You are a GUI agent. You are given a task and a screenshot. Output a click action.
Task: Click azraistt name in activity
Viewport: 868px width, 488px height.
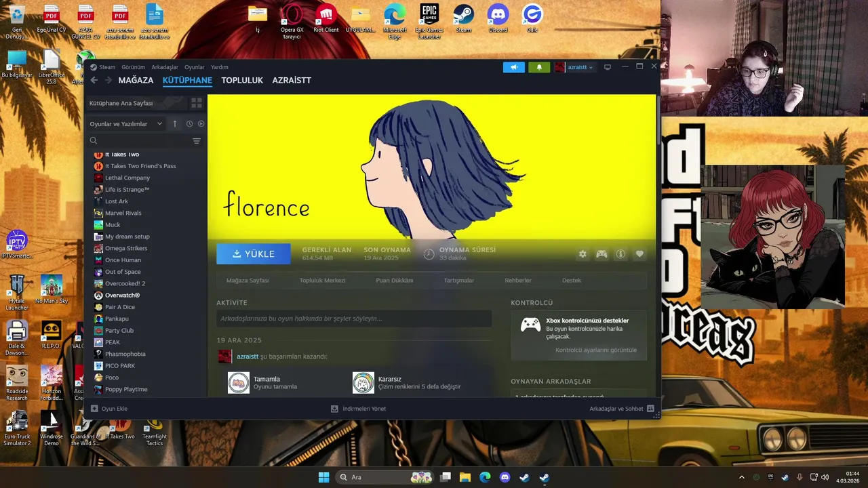click(x=248, y=357)
